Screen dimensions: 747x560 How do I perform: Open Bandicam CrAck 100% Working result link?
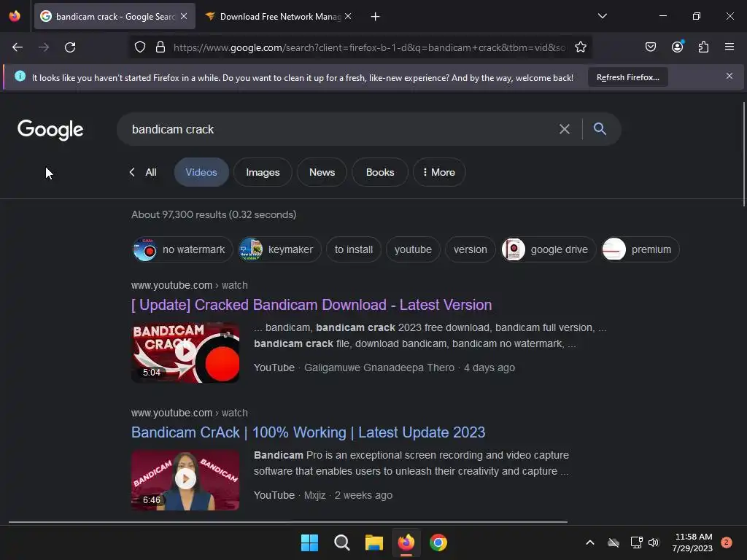click(x=309, y=432)
